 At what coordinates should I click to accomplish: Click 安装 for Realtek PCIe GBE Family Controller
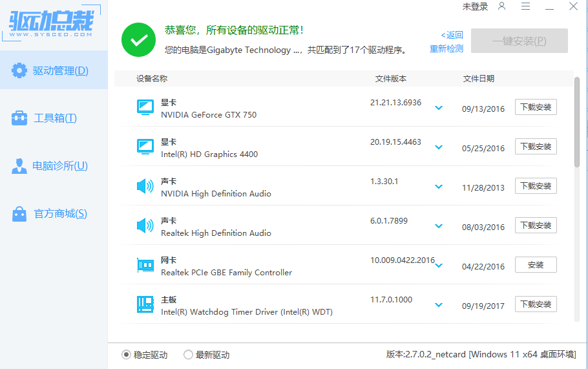(x=536, y=265)
